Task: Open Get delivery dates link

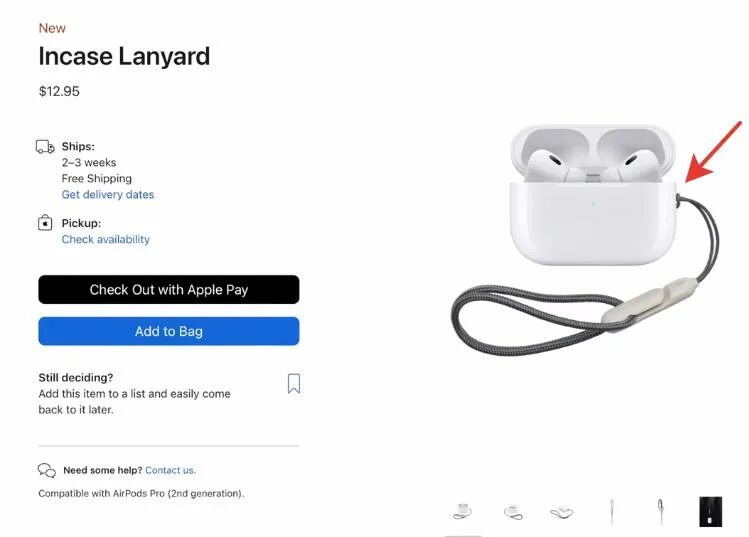Action: [108, 194]
